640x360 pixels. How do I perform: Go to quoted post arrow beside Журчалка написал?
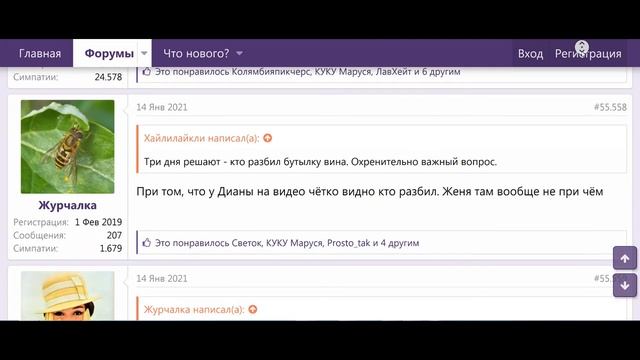tap(253, 309)
